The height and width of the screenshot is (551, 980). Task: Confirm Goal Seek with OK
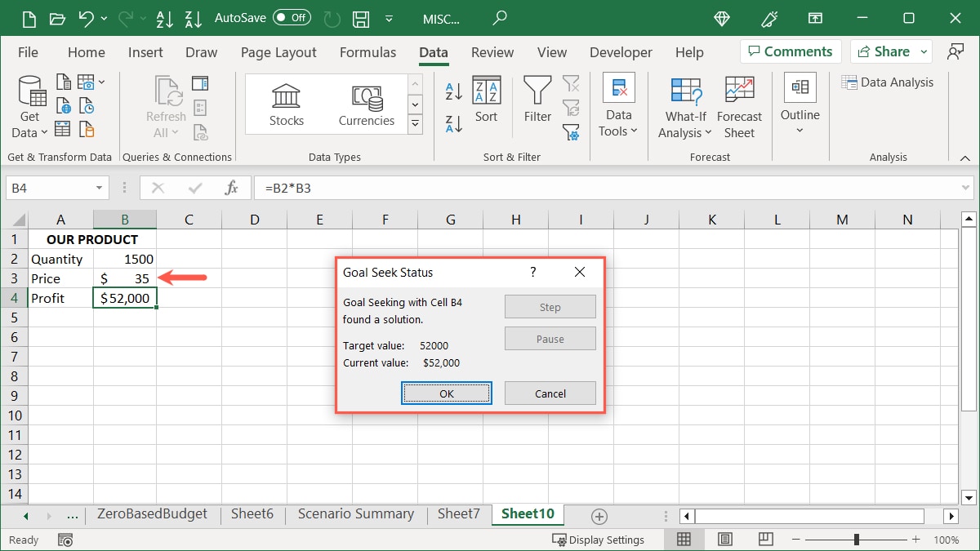446,393
